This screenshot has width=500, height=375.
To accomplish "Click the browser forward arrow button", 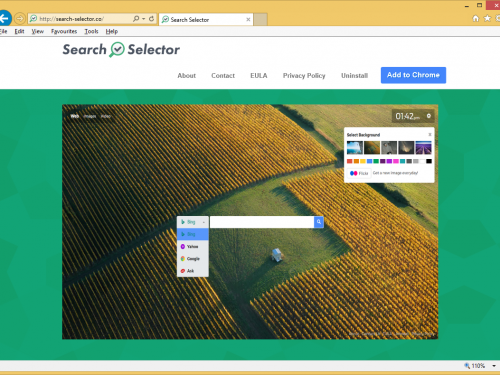I will [20, 19].
